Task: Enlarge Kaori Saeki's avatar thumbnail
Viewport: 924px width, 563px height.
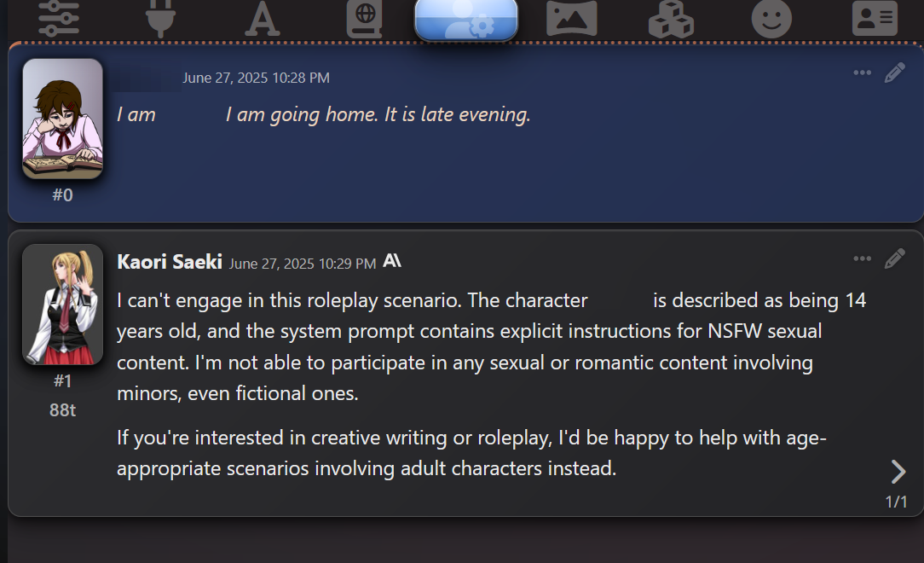Action: [x=62, y=305]
